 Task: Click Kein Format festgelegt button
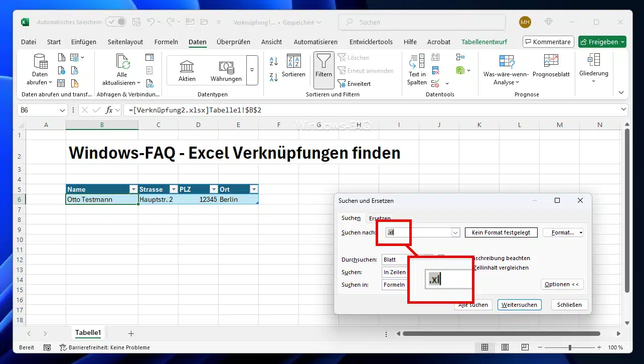[502, 232]
